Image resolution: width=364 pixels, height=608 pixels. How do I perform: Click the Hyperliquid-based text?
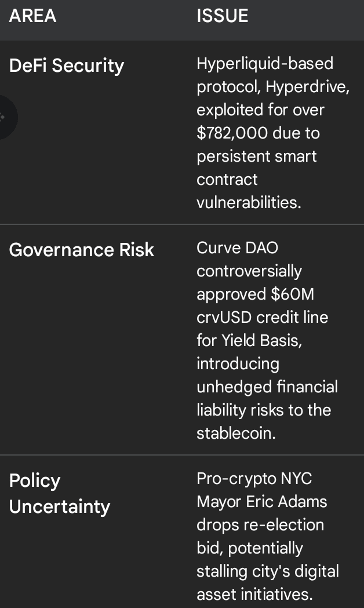pos(265,63)
